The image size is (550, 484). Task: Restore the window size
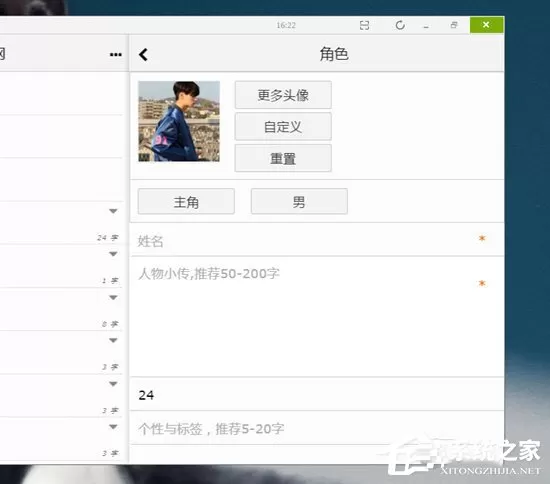click(x=454, y=25)
